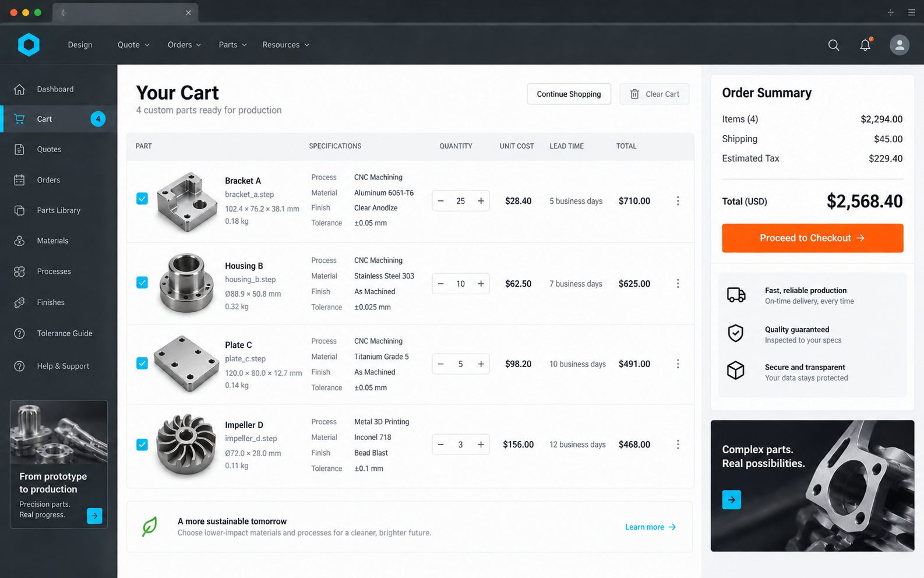
Task: Uncheck the Plate C checkbox
Action: [x=142, y=364]
